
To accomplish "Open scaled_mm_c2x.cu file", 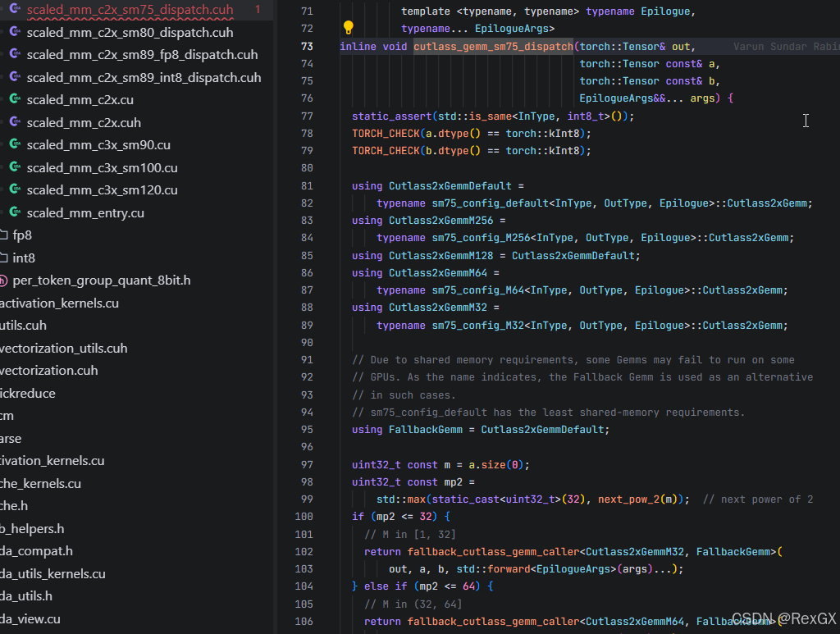I will click(80, 99).
